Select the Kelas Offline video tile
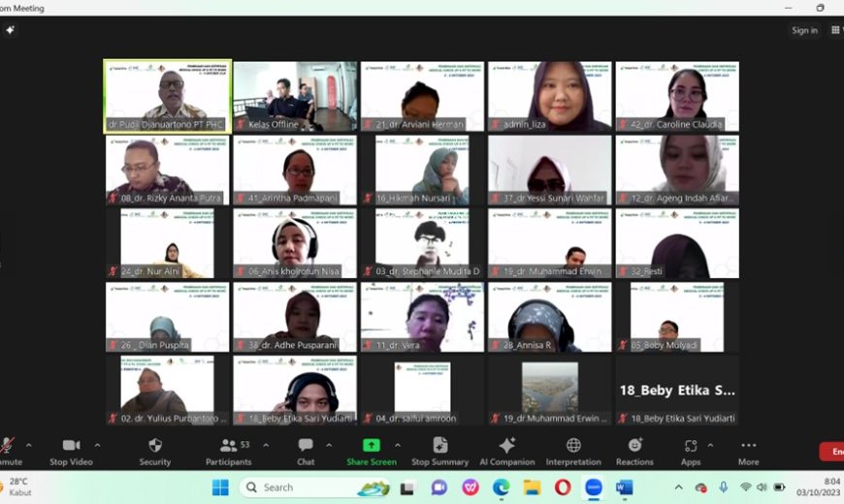The image size is (844, 504). coord(295,96)
